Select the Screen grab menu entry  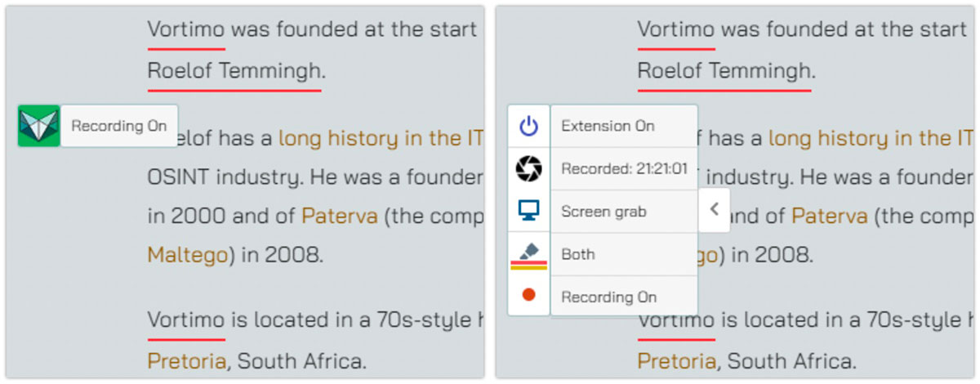624,212
